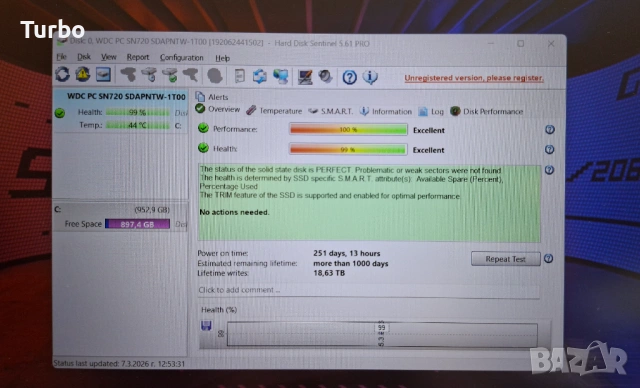
Task: Click the disk icon with green checkmark
Action: coord(170,75)
